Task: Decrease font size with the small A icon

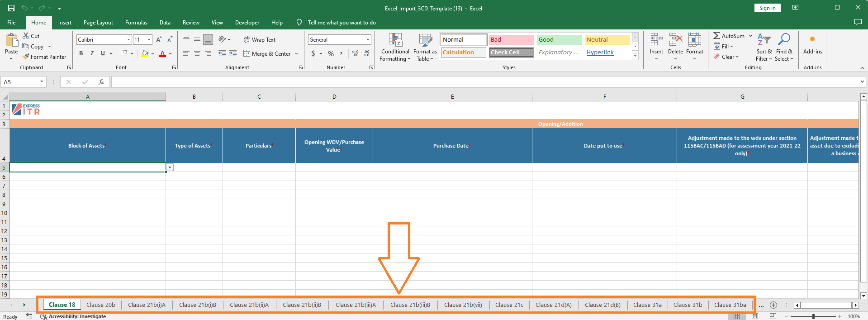Action: [x=170, y=40]
